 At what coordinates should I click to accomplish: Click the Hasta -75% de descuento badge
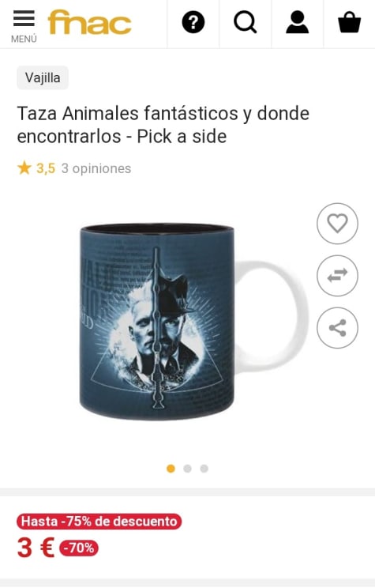pos(99,522)
